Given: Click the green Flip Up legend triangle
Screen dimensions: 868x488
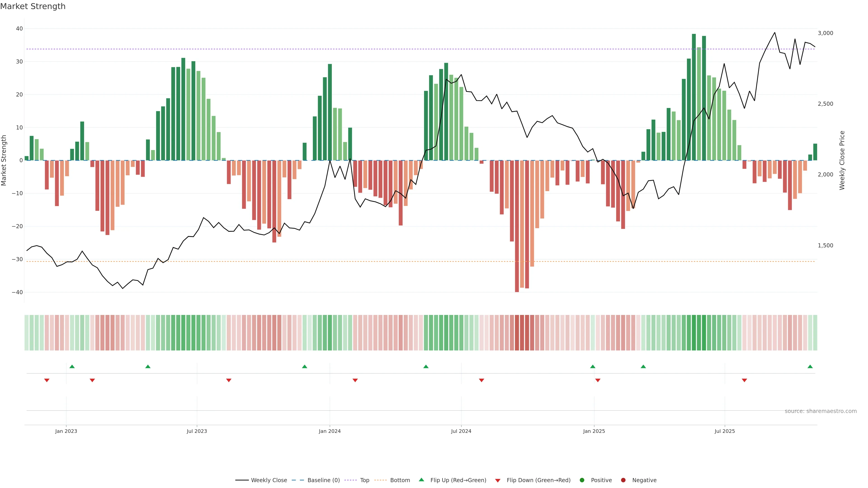Looking at the screenshot, I should pyautogui.click(x=421, y=480).
